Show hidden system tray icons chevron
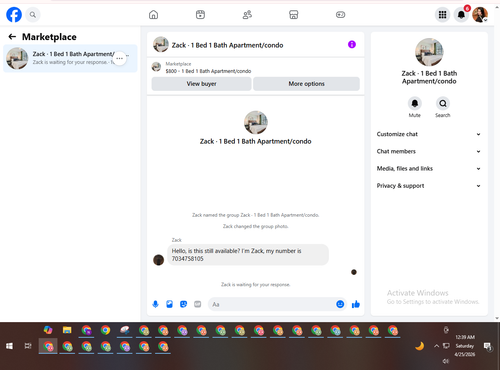 click(436, 346)
